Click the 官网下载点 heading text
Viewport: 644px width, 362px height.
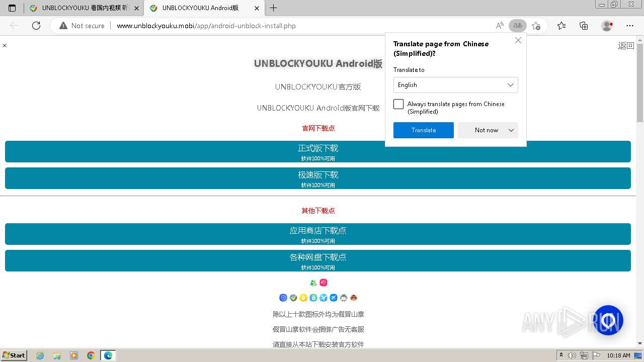click(318, 128)
